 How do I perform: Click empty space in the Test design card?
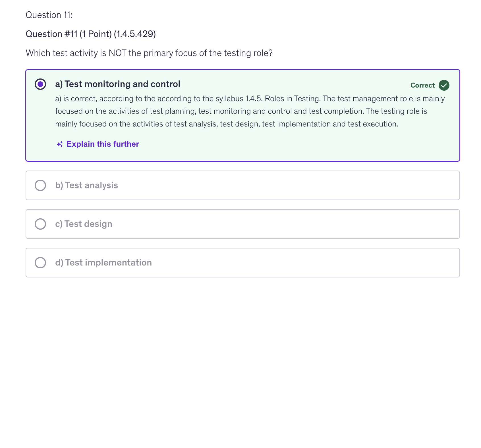(284, 224)
